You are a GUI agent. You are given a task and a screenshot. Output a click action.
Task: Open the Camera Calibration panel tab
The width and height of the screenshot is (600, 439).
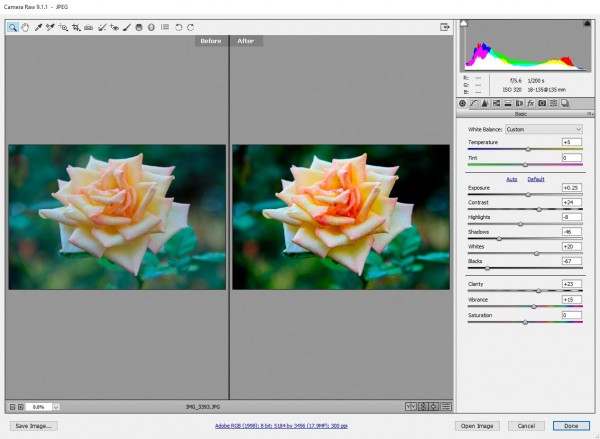[x=542, y=103]
